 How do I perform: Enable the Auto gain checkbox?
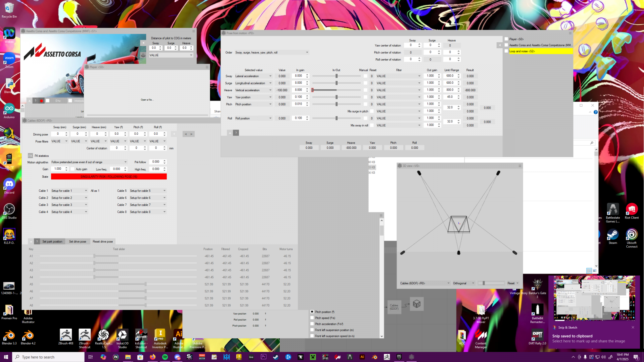[x=72, y=169]
